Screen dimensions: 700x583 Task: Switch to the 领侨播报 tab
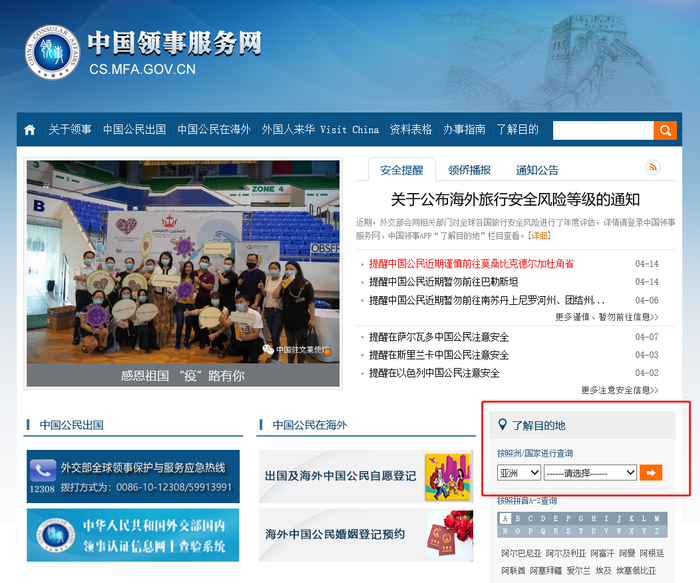pos(469,170)
